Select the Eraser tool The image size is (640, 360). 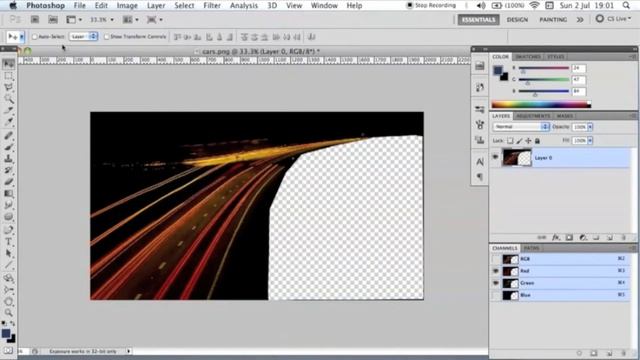[x=9, y=182]
